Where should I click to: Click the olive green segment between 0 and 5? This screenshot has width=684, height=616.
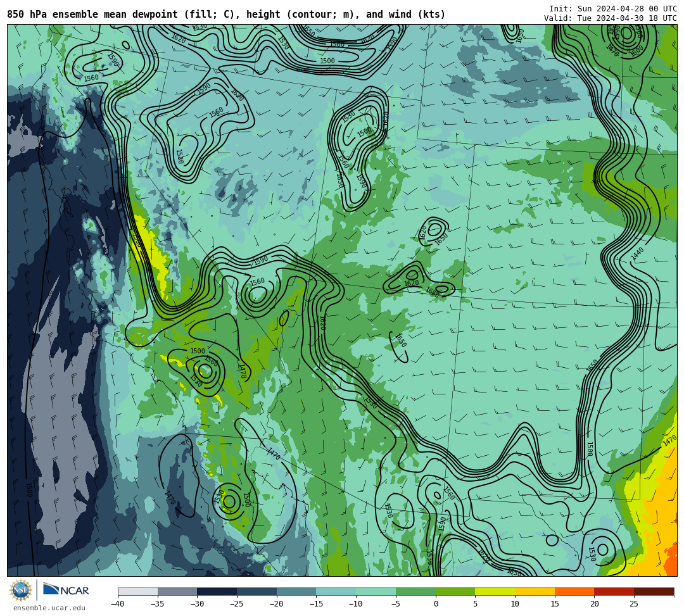click(455, 591)
